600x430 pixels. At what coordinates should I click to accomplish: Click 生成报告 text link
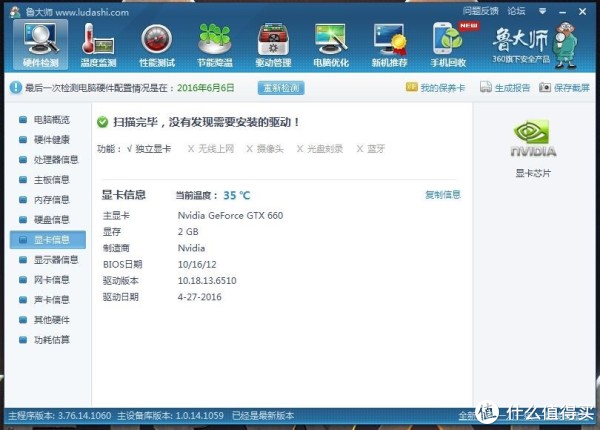[x=512, y=88]
